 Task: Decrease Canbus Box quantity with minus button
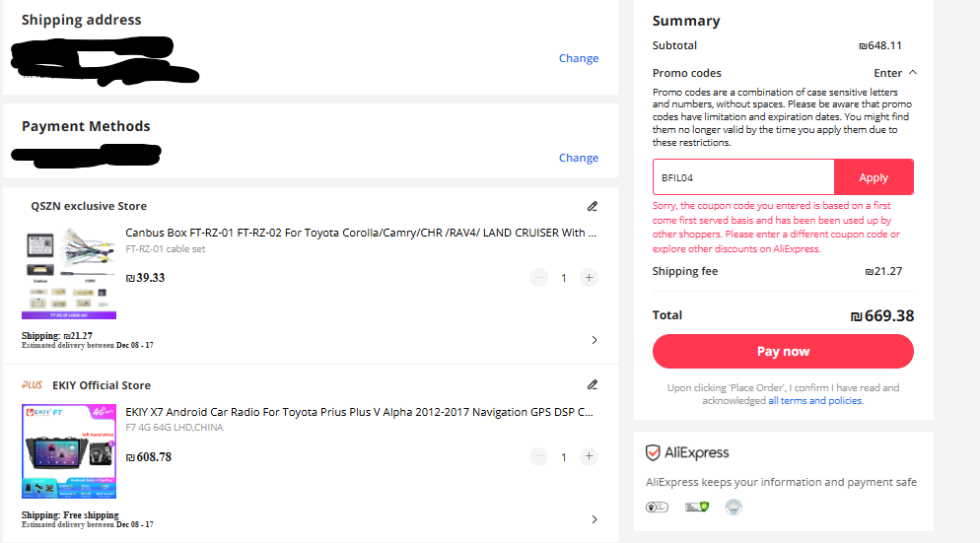click(538, 278)
